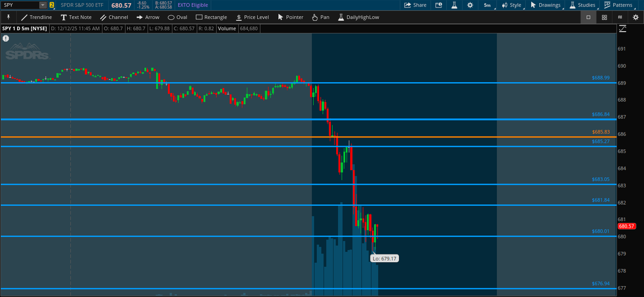Open the SPY symbol dropdown arrow

pos(43,5)
